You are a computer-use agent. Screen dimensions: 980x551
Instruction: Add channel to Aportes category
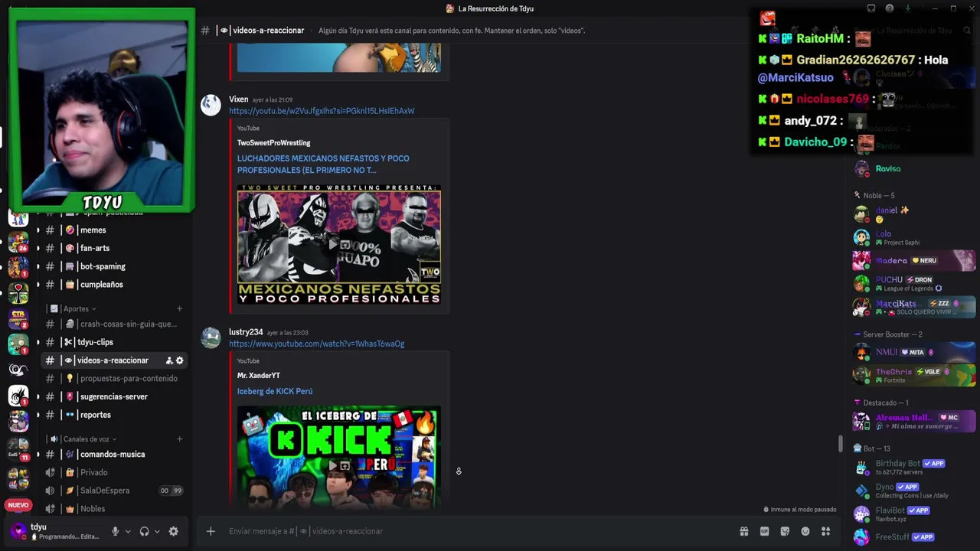(x=179, y=309)
